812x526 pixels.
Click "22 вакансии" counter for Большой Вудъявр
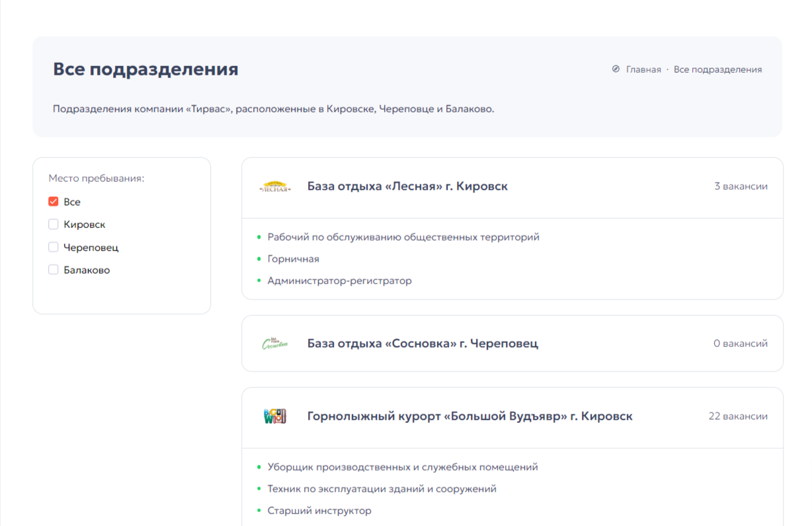[x=738, y=416]
